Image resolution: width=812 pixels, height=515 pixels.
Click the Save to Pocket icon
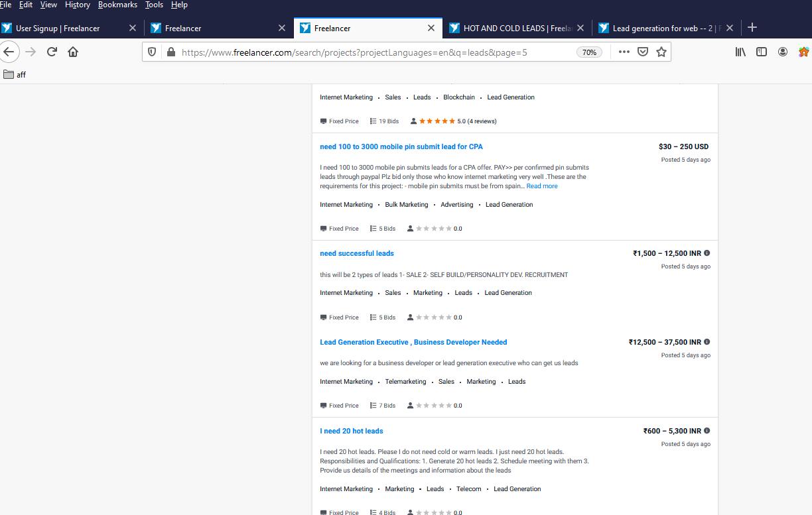coord(643,52)
